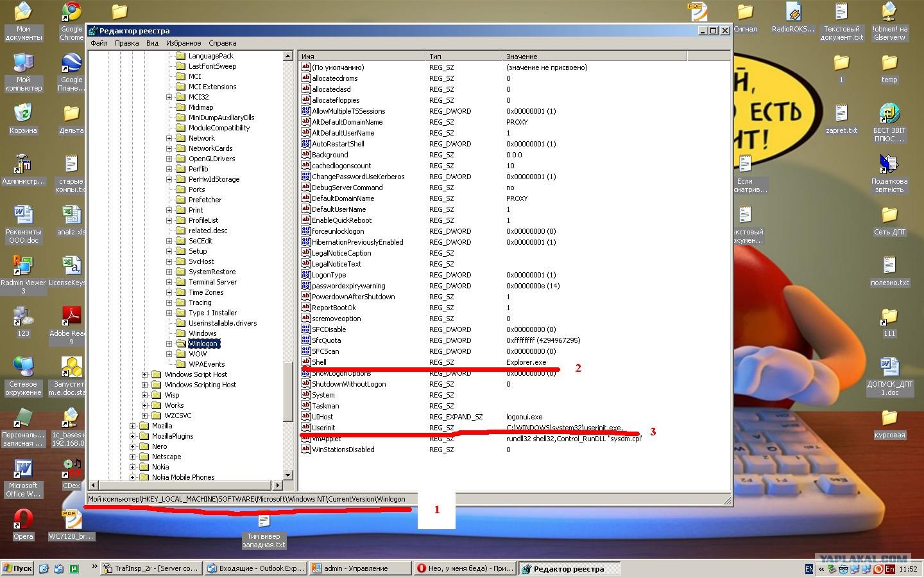Click the tree horizontal scrollbar right arrow
Screen dimensions: 924x578
click(x=277, y=485)
